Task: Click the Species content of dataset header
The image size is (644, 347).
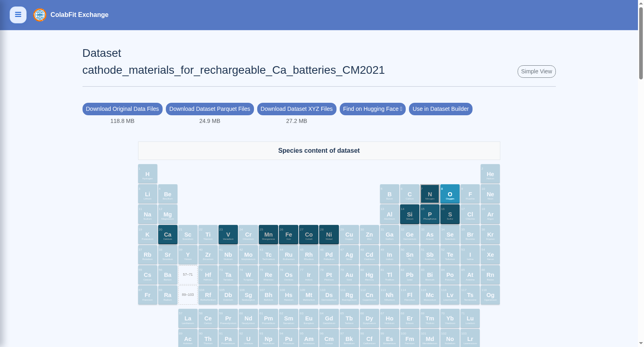Action: coord(319,151)
